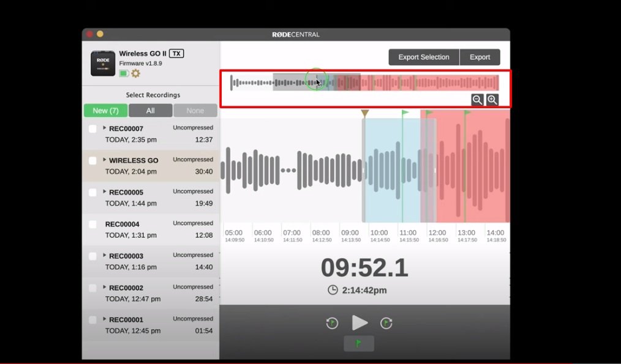Tick the REC00002 checkbox

coord(92,288)
